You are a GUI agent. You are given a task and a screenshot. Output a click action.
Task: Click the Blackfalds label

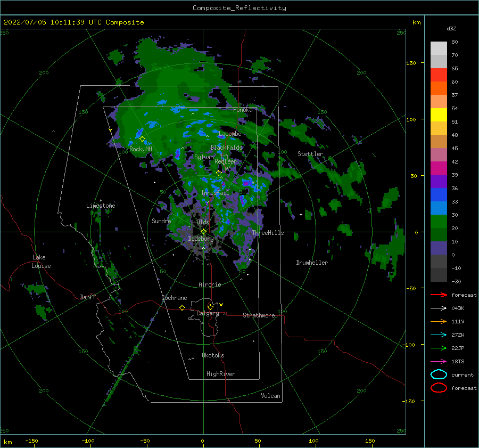(x=226, y=148)
